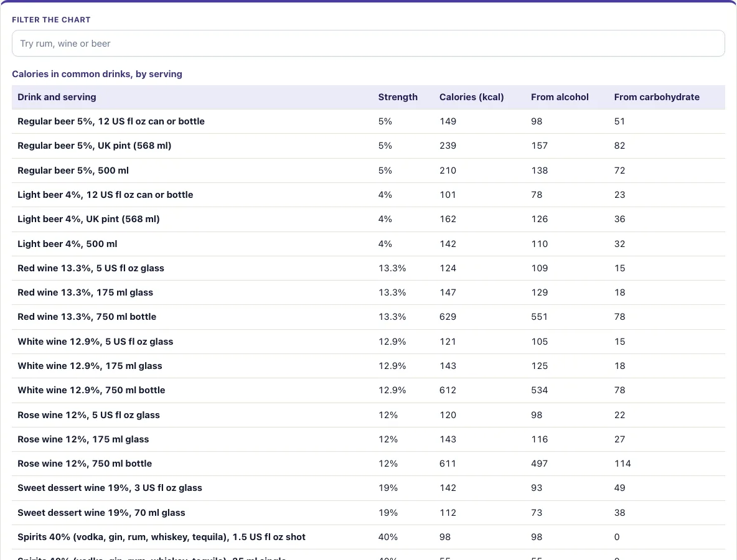The height and width of the screenshot is (560, 737).
Task: Select "White wine 12.9%, 750 ml bottle"
Action: pos(91,390)
